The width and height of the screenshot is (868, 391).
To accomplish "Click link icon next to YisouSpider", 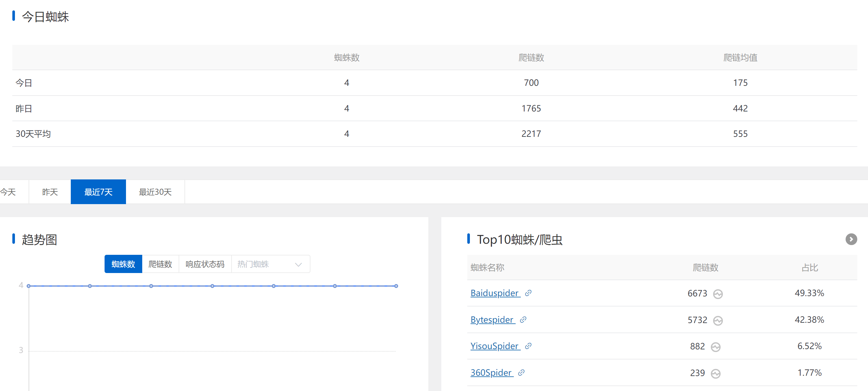I will (x=528, y=346).
